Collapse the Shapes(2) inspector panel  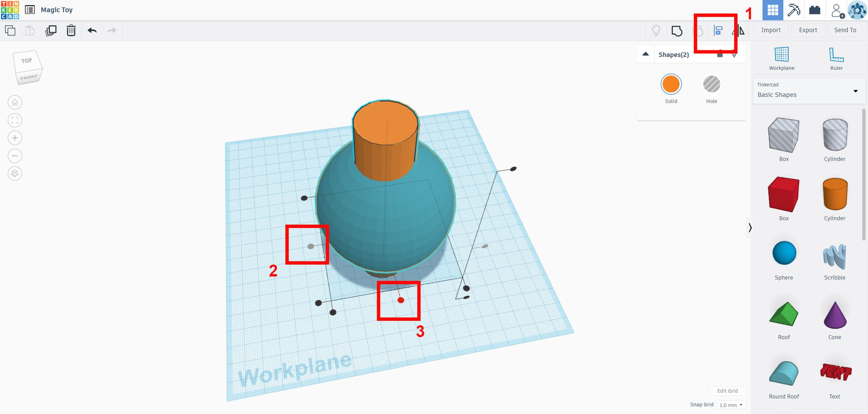pyautogui.click(x=646, y=54)
